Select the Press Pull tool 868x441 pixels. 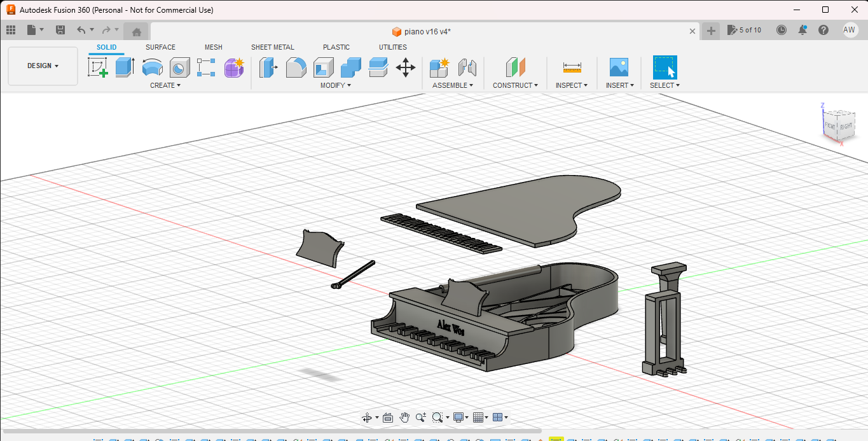268,67
